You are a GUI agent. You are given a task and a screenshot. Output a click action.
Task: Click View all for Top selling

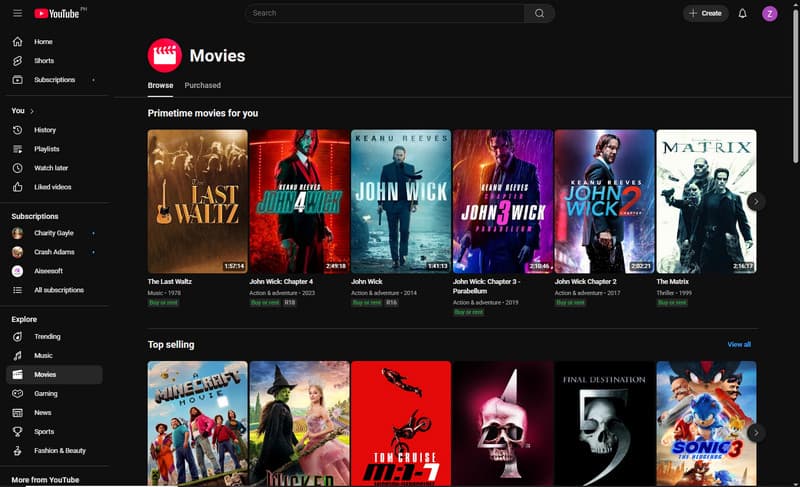tap(739, 345)
